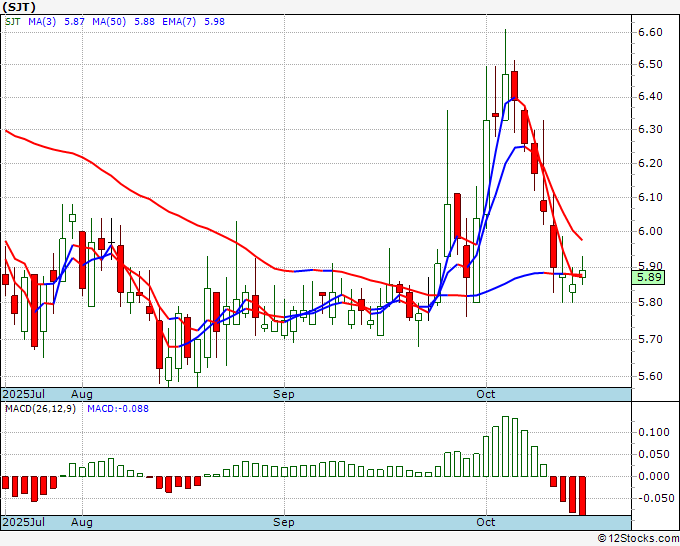The image size is (680, 546).
Task: Click the 5.60 price axis label
Action: click(x=650, y=377)
